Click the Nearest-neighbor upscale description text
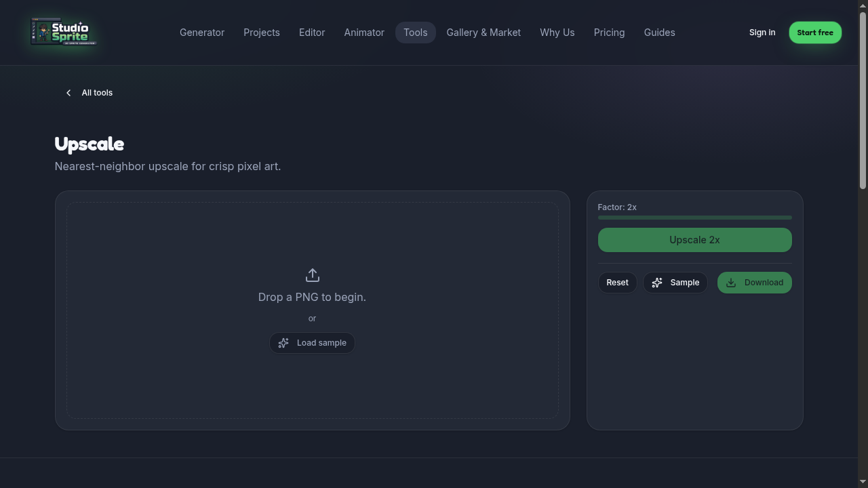The width and height of the screenshot is (868, 488). [x=167, y=166]
